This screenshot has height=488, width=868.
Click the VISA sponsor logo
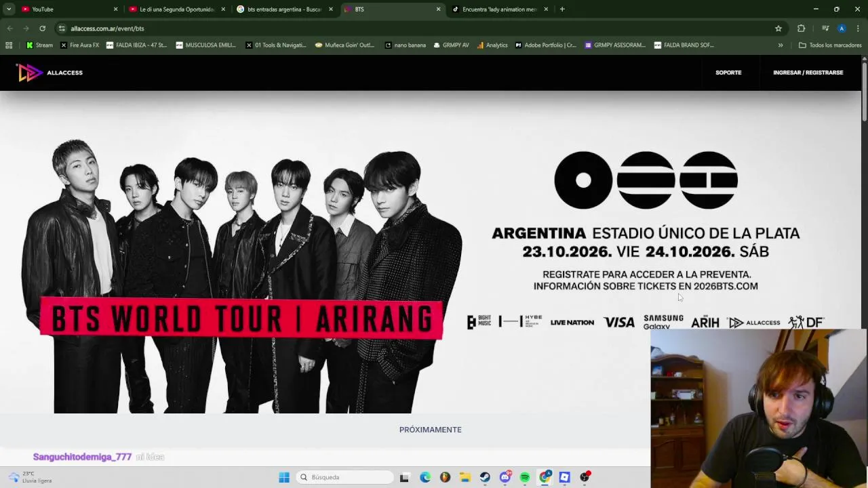(619, 323)
